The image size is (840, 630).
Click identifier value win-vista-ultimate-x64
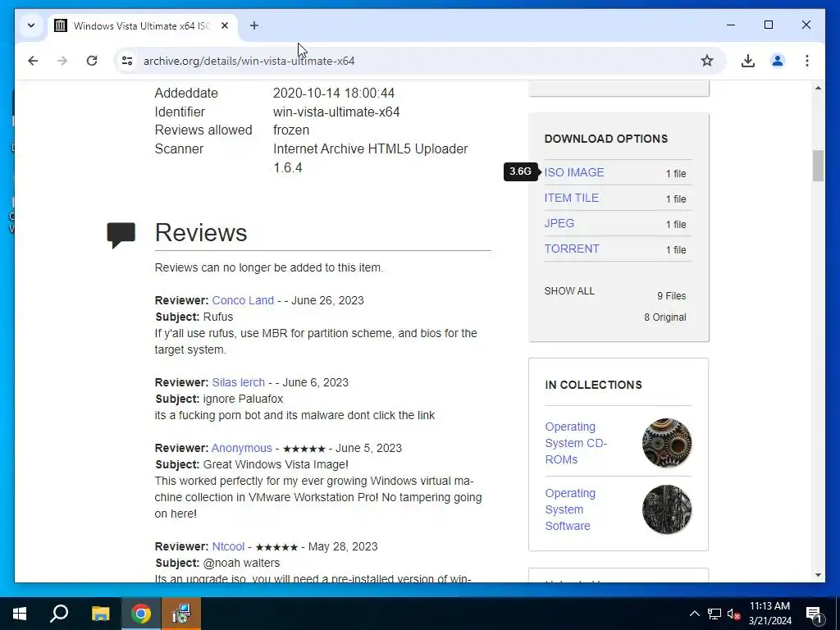point(336,112)
